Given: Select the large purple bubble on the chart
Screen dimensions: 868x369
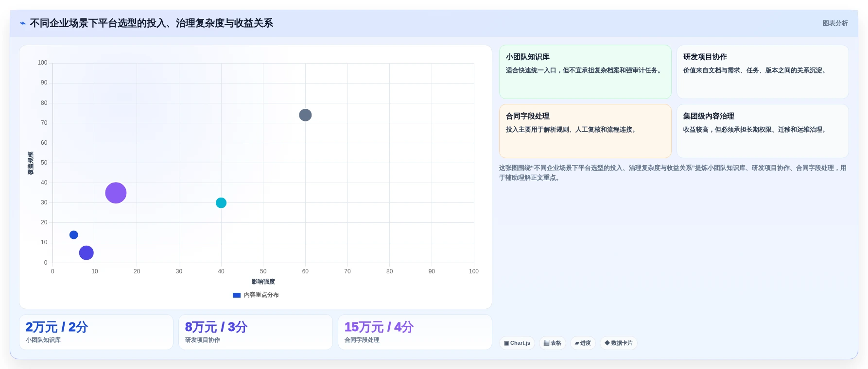Looking at the screenshot, I should tap(116, 193).
